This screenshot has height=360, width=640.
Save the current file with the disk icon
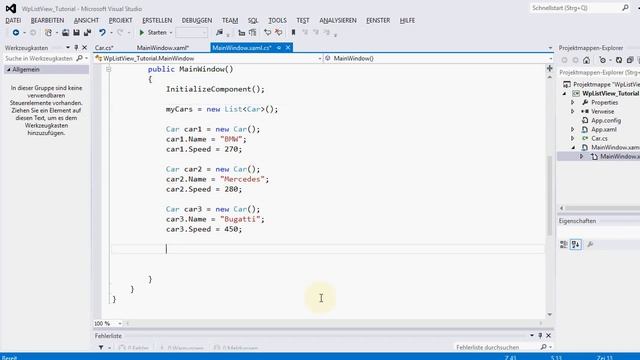click(76, 32)
